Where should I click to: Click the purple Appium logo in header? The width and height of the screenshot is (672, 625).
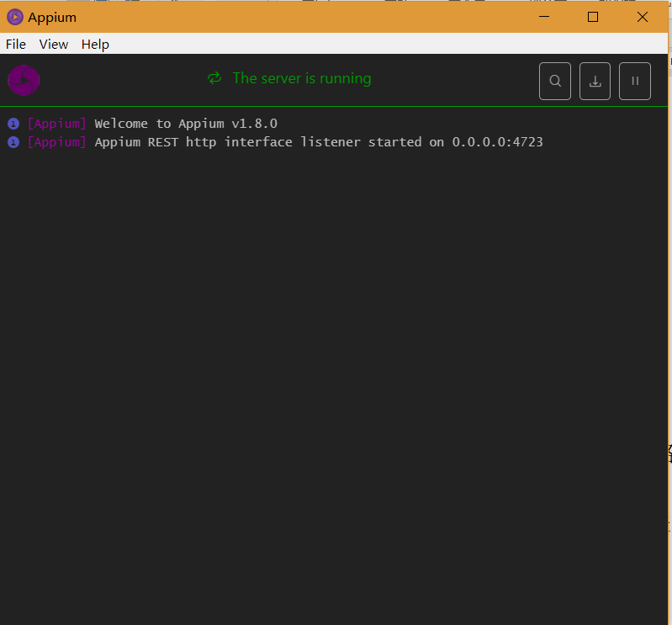24,80
